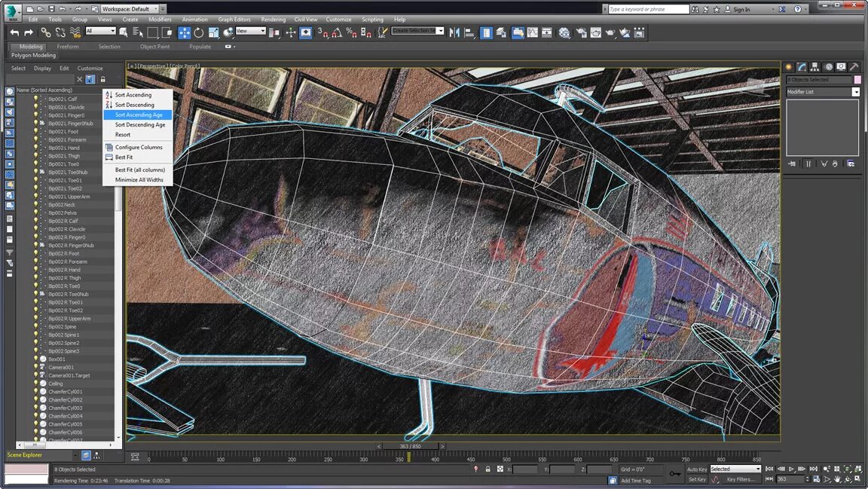Choose Sort Ascending Age from context menu
Viewport: 868px width, 489px height.
pos(139,115)
